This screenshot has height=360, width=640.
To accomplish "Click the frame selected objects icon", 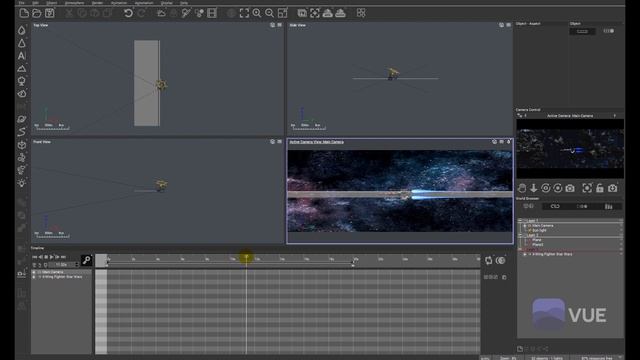I will click(x=244, y=13).
